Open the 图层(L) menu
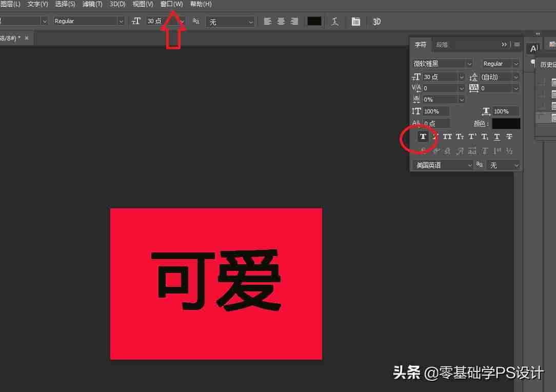The width and height of the screenshot is (556, 392). tap(10, 4)
